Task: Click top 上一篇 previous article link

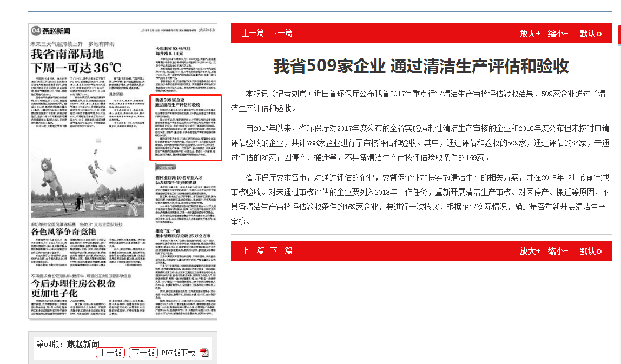Action: click(x=253, y=33)
